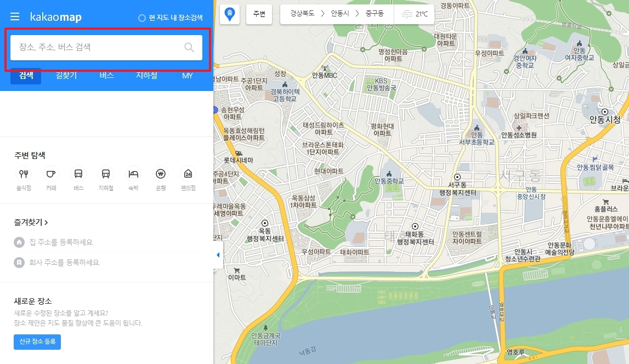Click the 21°C weather widget
Image resolution: width=629 pixels, height=364 pixels.
pyautogui.click(x=415, y=14)
